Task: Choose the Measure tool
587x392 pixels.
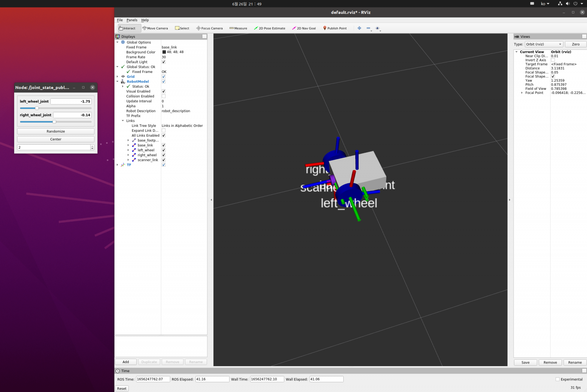Action: 238,28
